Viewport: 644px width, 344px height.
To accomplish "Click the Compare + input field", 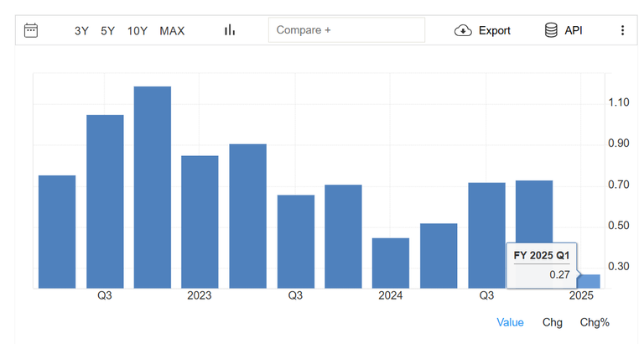I will (346, 30).
